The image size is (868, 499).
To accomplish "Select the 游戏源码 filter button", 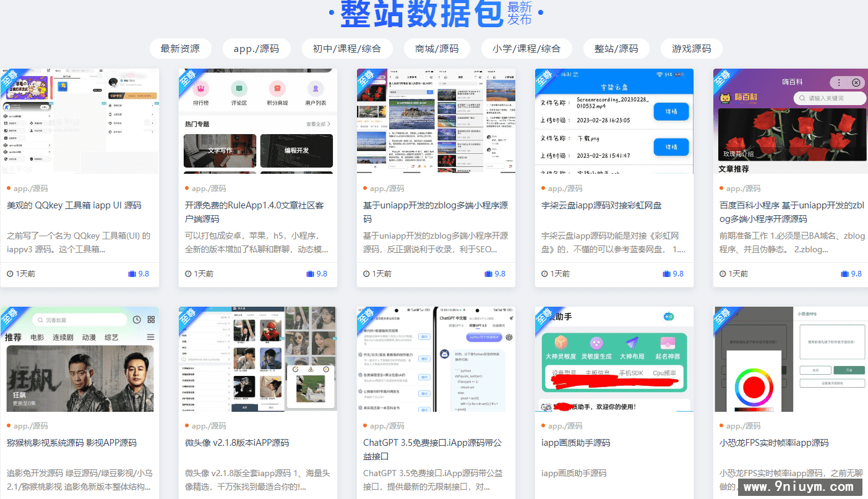I will 691,48.
